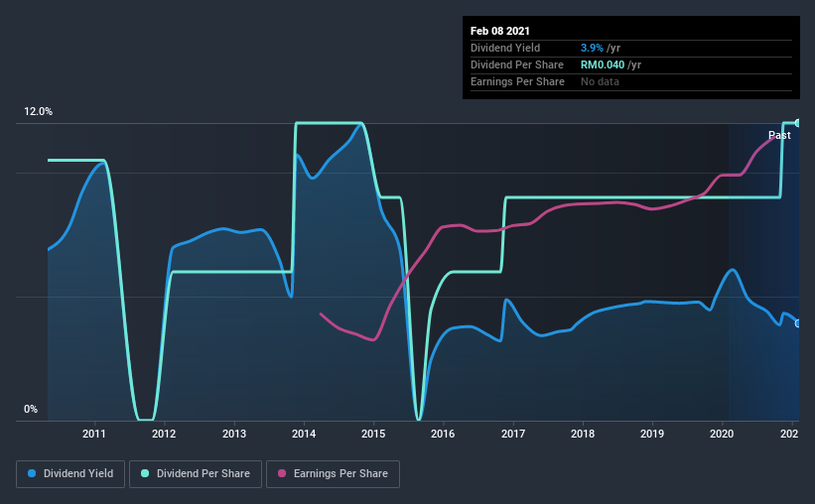The image size is (815, 504).
Task: Click the 0% y-axis label
Action: coord(31,410)
